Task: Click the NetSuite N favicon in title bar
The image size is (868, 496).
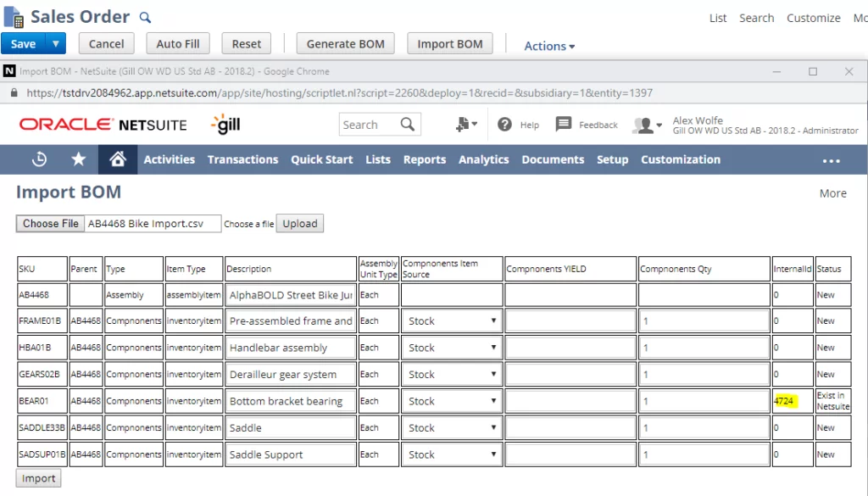Action: click(x=9, y=71)
